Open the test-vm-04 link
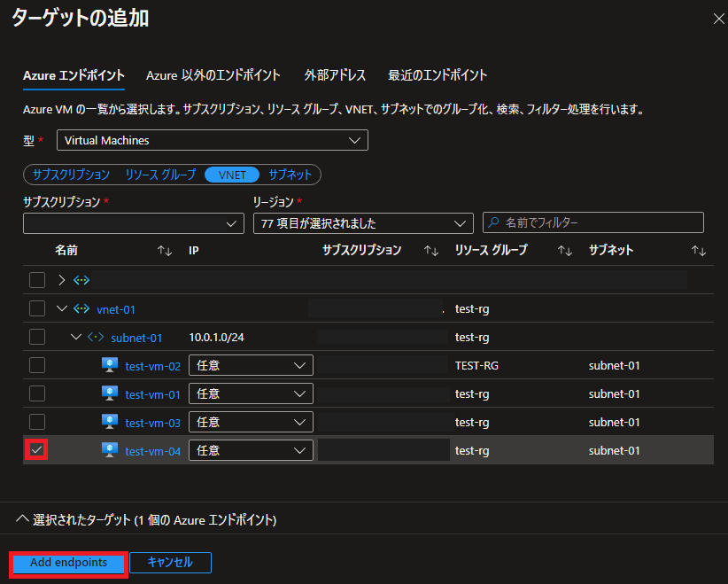728x584 pixels. click(x=152, y=451)
